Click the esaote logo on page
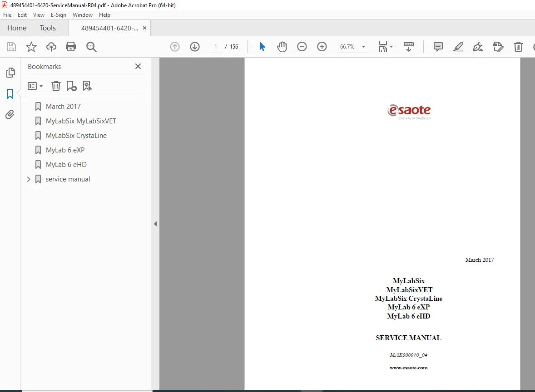Image resolution: width=535 pixels, height=392 pixels. (409, 111)
